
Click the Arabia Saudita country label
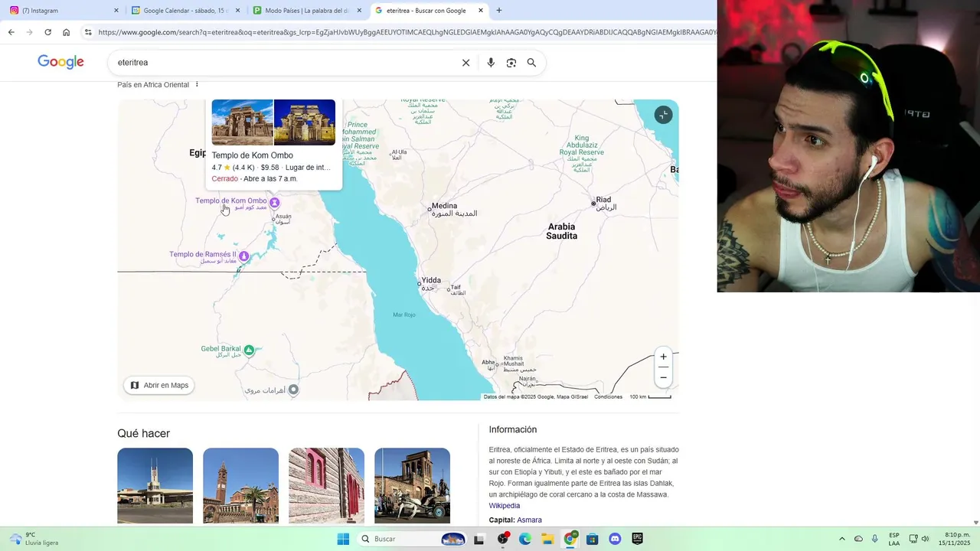pyautogui.click(x=561, y=231)
